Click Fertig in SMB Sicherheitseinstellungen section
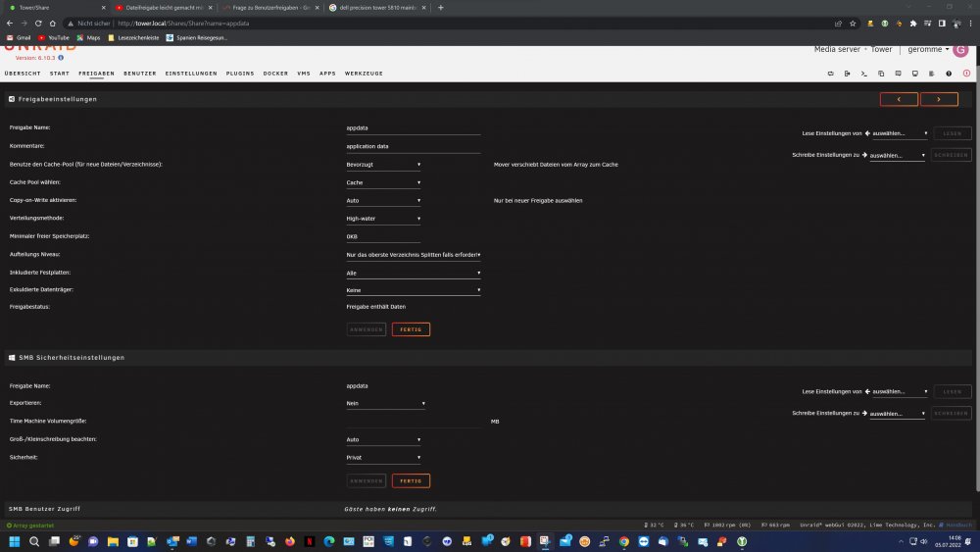Viewport: 980px width, 552px height. [411, 480]
